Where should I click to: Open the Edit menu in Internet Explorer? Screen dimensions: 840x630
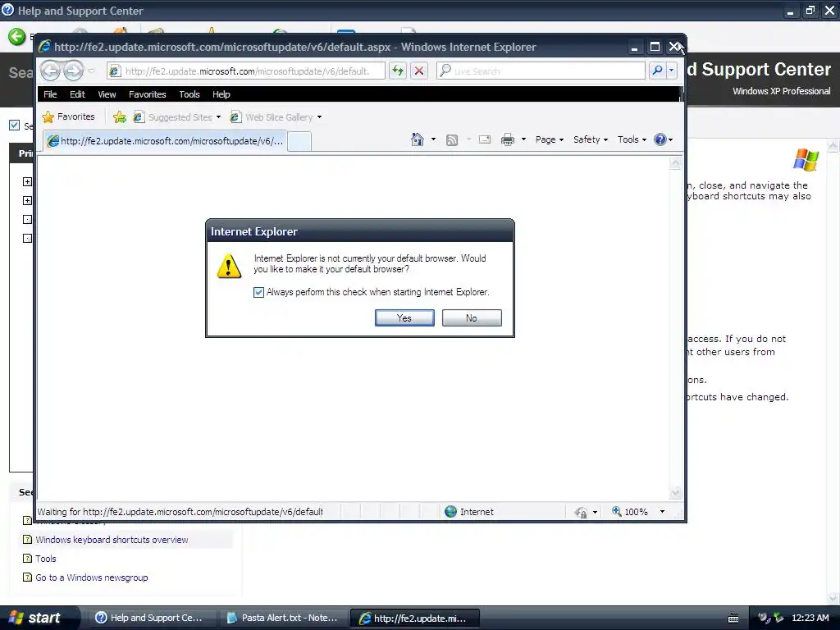tap(77, 94)
